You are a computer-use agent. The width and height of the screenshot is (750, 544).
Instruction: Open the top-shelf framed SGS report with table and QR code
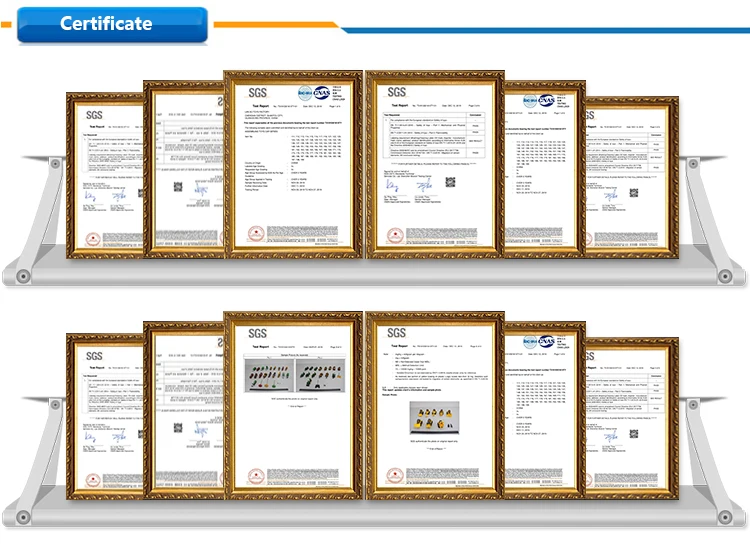(435, 165)
